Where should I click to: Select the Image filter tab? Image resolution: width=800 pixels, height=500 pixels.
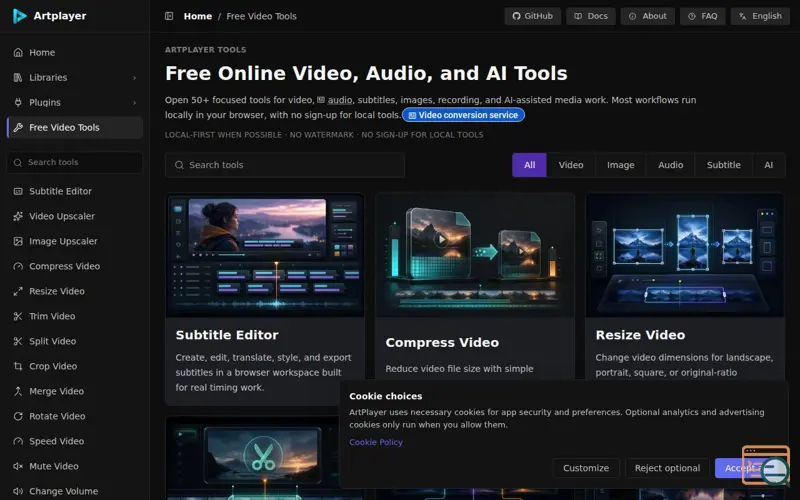point(620,165)
